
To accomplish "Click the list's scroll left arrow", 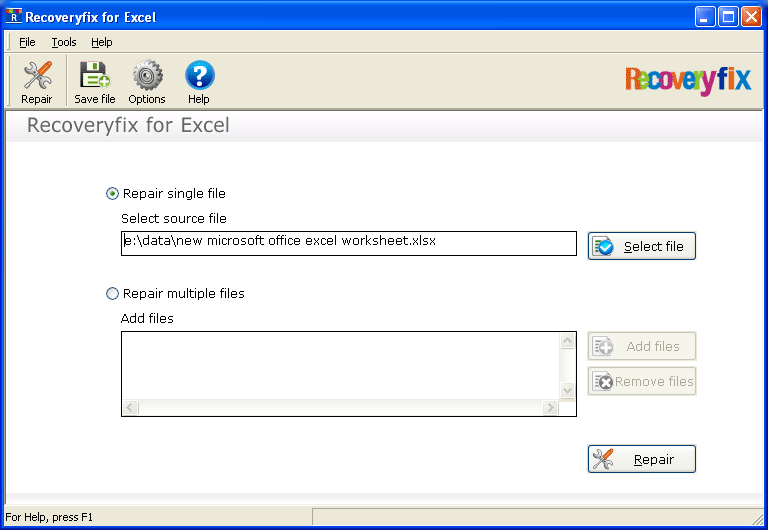I will [x=130, y=408].
